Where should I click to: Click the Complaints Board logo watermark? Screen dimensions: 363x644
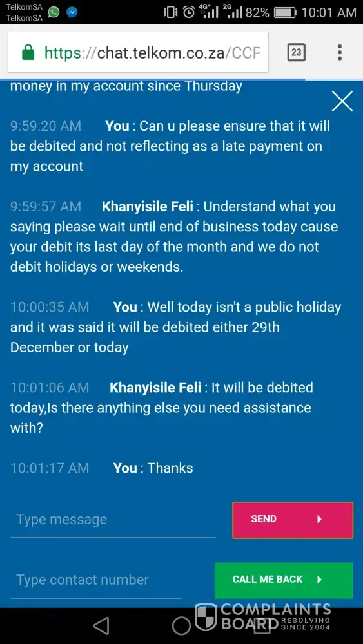262,616
